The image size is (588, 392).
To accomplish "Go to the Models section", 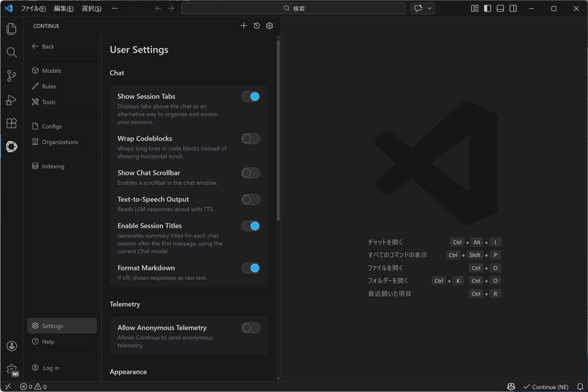I will point(51,71).
